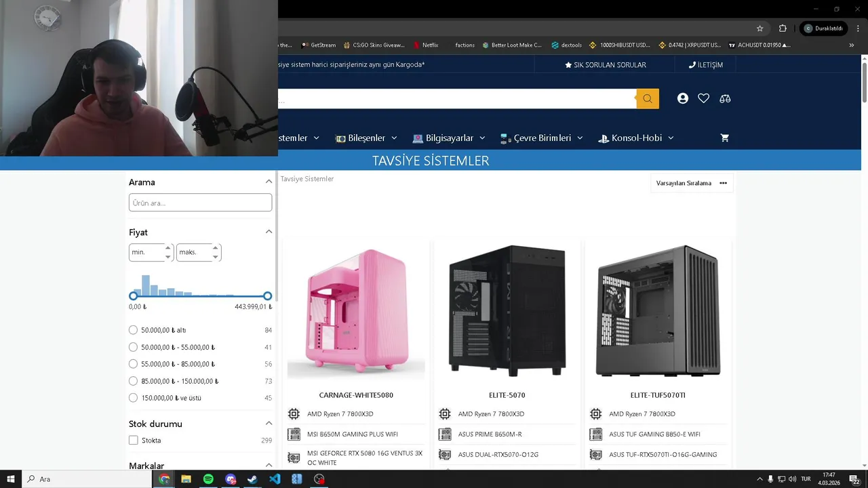The image size is (868, 488).
Task: Show more bookmarks with double chevron
Action: 852,45
